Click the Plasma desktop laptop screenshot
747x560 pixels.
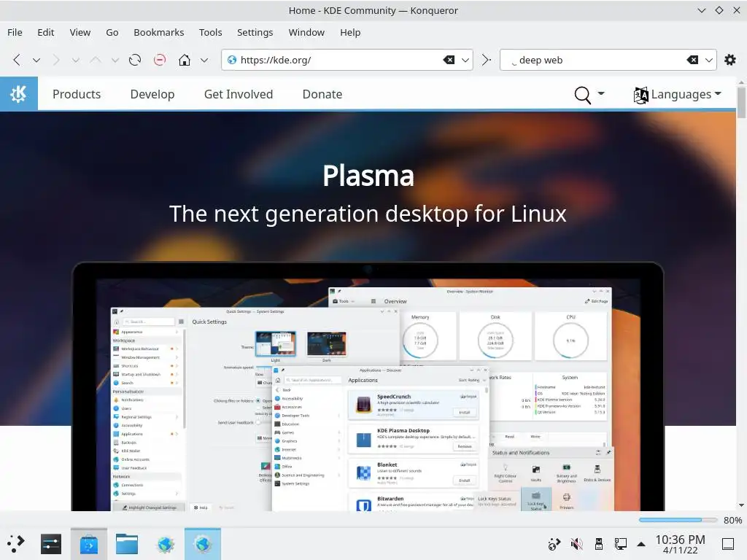point(368,386)
